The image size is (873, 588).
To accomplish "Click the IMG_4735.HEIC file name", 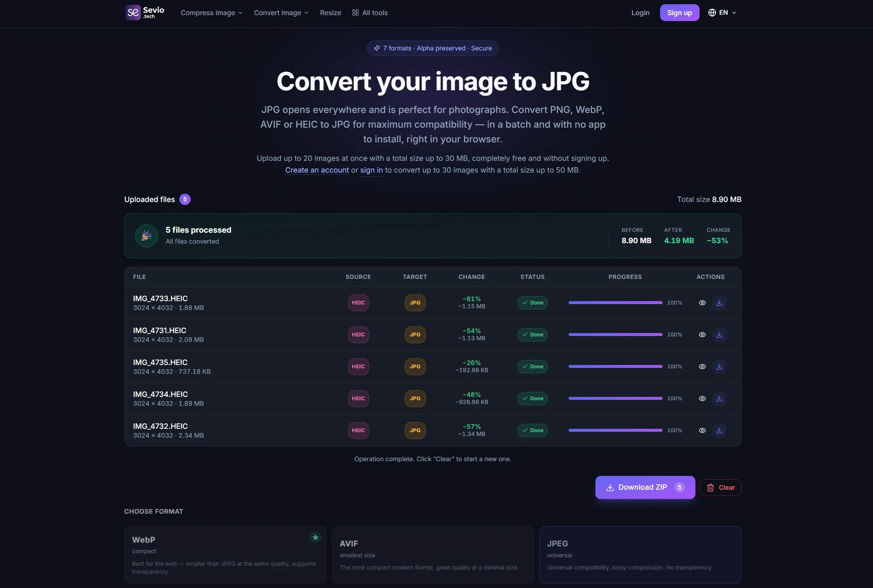I will 160,362.
